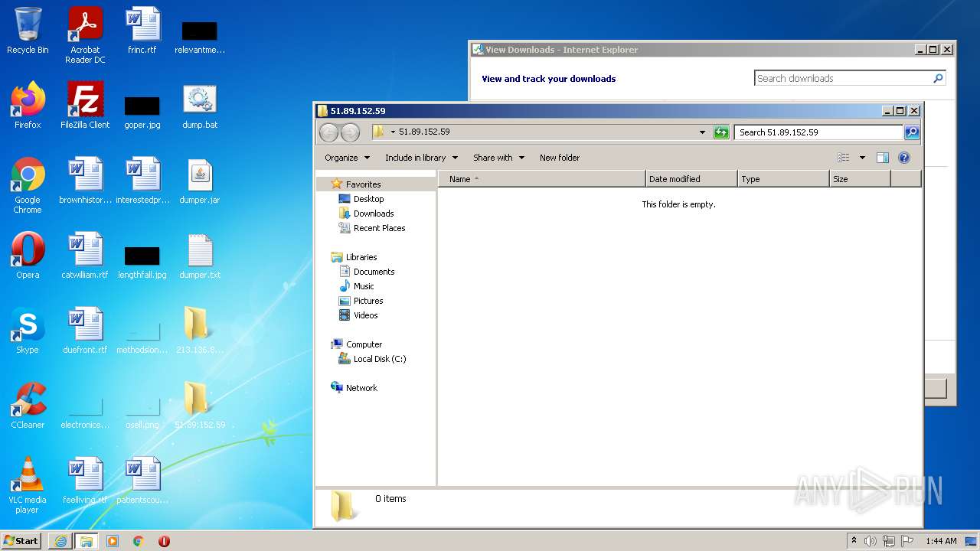Open Chrome from the taskbar
The height and width of the screenshot is (551, 980).
(139, 541)
